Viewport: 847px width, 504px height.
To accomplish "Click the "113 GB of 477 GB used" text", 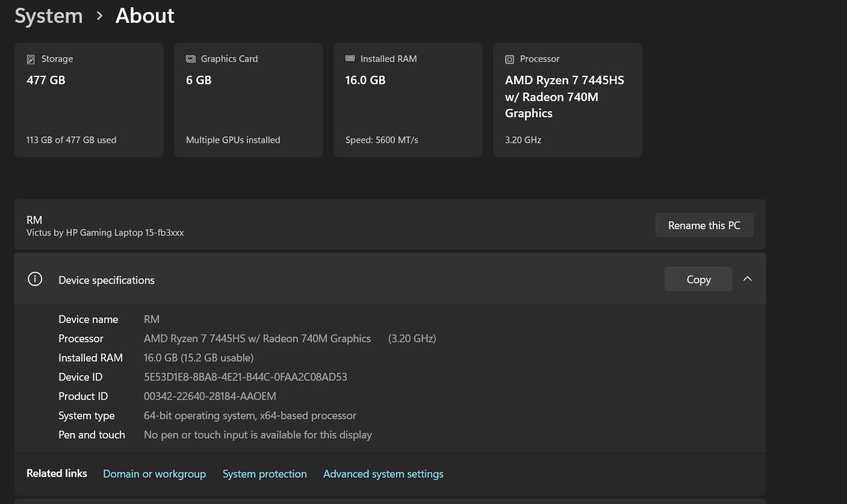I will pyautogui.click(x=71, y=140).
